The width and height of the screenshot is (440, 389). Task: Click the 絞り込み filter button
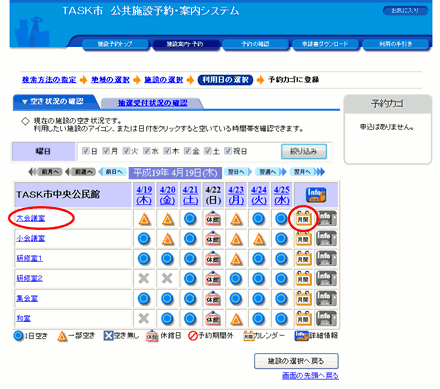click(x=304, y=151)
